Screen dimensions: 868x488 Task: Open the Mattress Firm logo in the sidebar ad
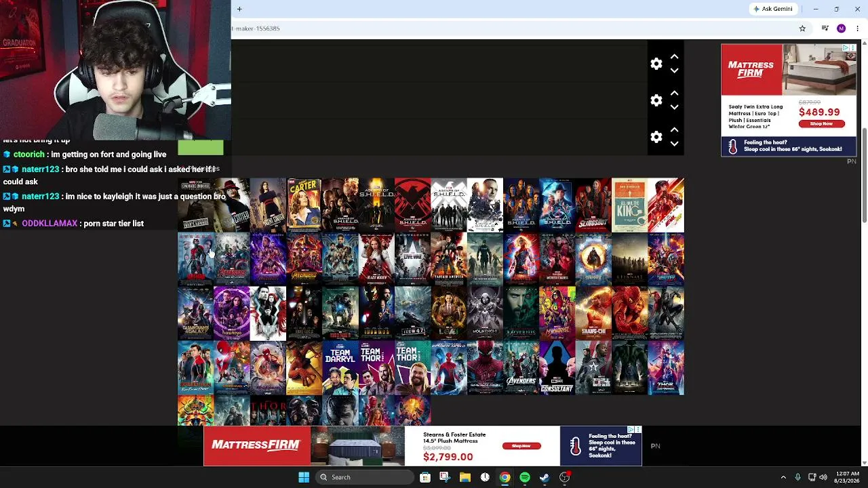751,69
